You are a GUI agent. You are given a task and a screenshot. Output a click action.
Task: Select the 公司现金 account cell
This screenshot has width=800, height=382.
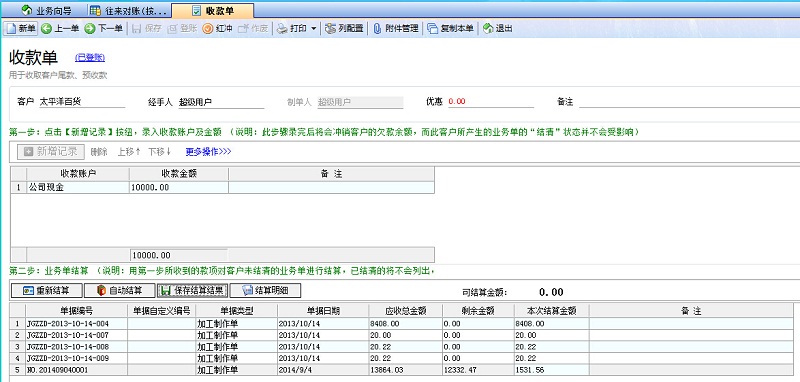[78, 188]
